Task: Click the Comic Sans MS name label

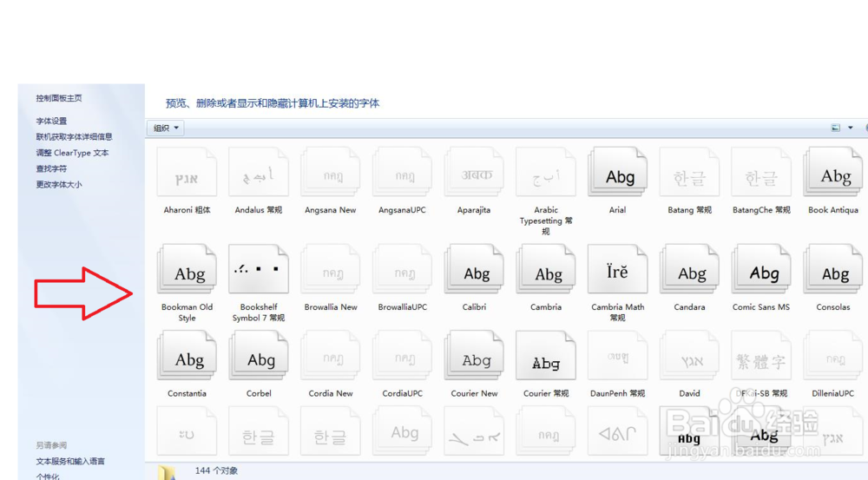Action: pyautogui.click(x=761, y=307)
